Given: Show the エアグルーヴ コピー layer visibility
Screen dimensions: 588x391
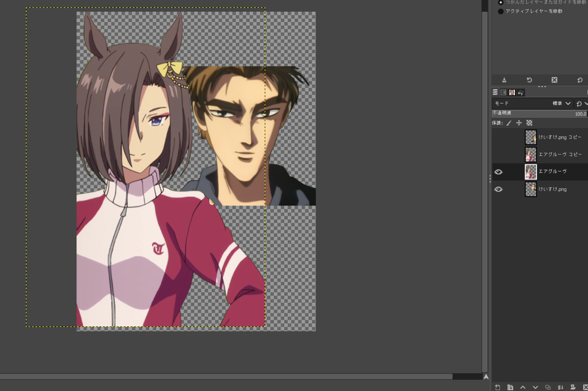Looking at the screenshot, I should click(x=498, y=155).
